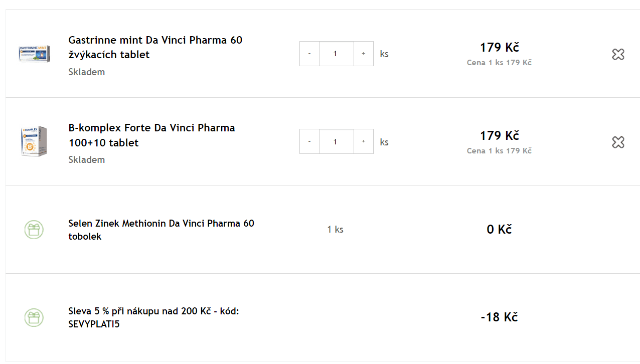Increase Gastrinne mint quantity with the plus
Viewport: 640px width, 364px height.
(x=364, y=54)
